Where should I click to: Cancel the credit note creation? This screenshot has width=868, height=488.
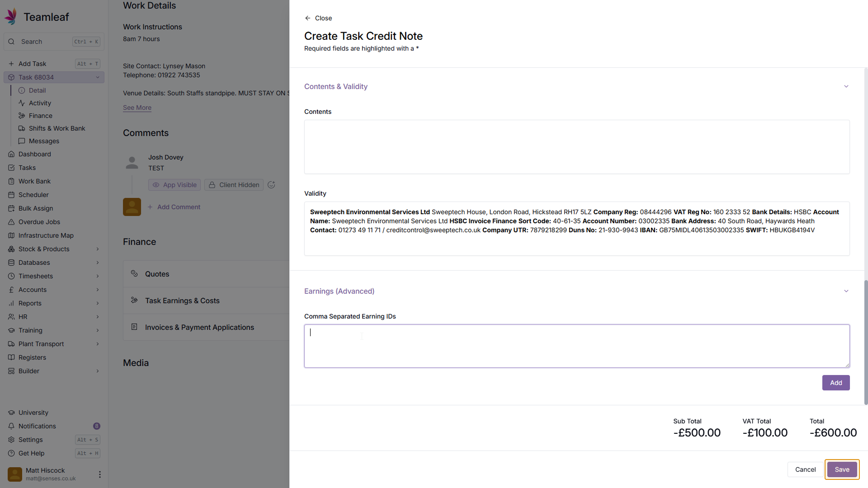805,469
